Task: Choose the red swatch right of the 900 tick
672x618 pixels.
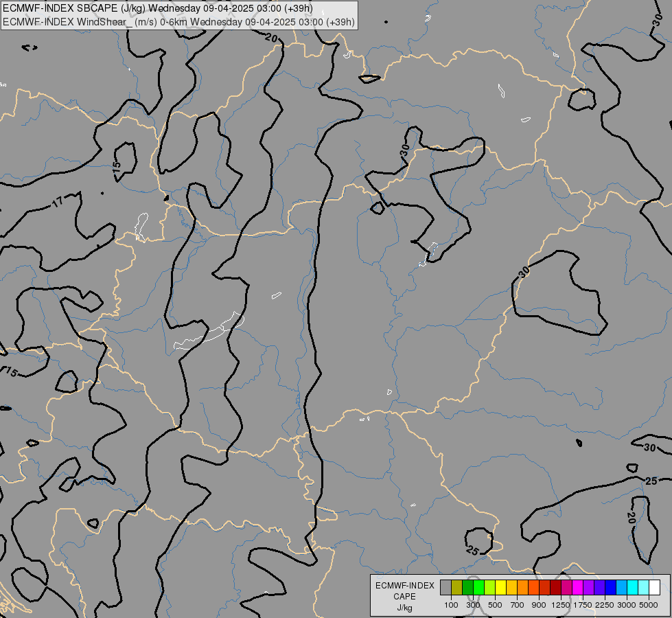Action: 545,588
